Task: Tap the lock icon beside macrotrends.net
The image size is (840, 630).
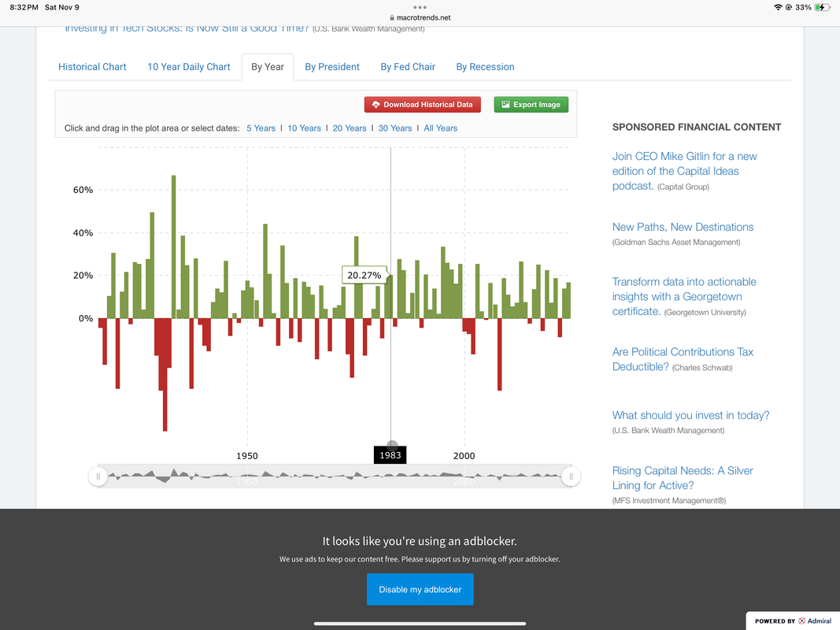Action: point(392,17)
